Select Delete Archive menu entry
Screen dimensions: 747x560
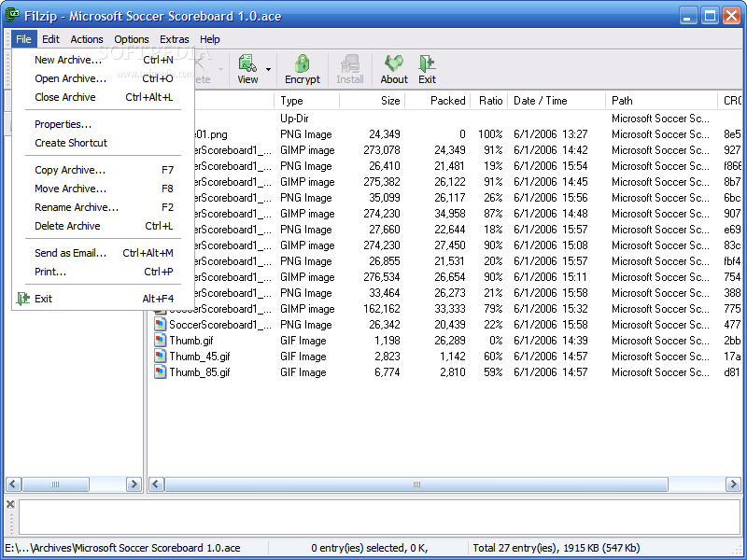click(103, 226)
